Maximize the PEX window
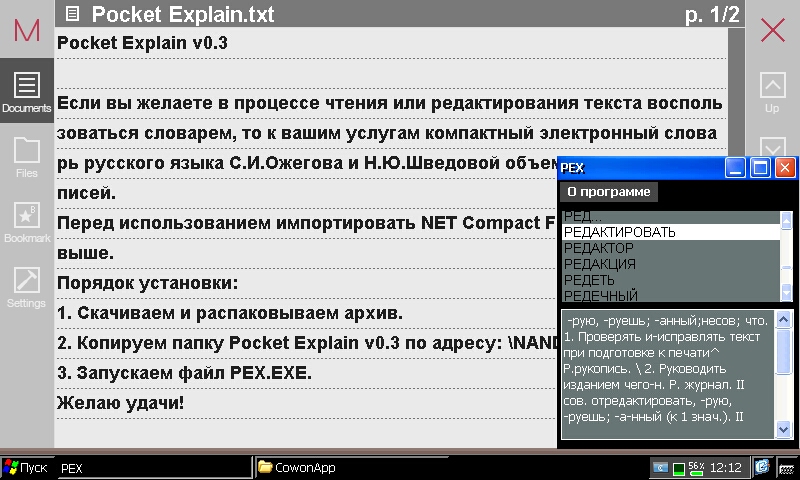The height and width of the screenshot is (480, 800). pos(760,168)
